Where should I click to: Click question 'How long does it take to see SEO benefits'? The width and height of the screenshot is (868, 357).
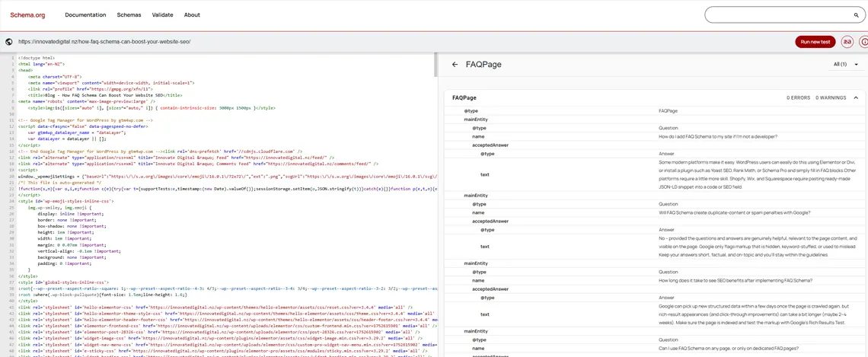(736, 280)
